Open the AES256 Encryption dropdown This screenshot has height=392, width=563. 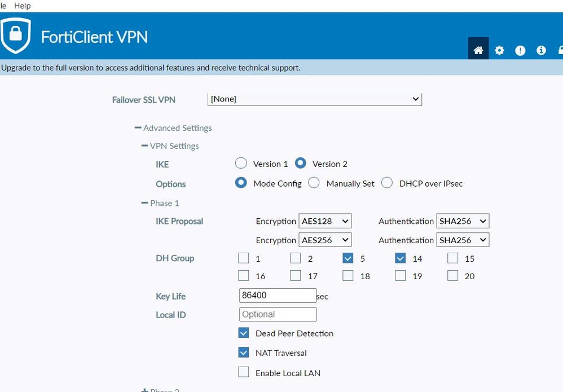[x=325, y=240]
